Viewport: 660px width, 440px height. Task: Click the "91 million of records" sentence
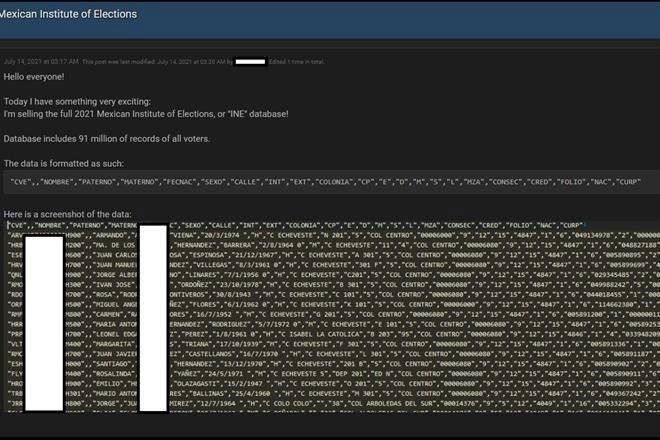click(x=106, y=139)
